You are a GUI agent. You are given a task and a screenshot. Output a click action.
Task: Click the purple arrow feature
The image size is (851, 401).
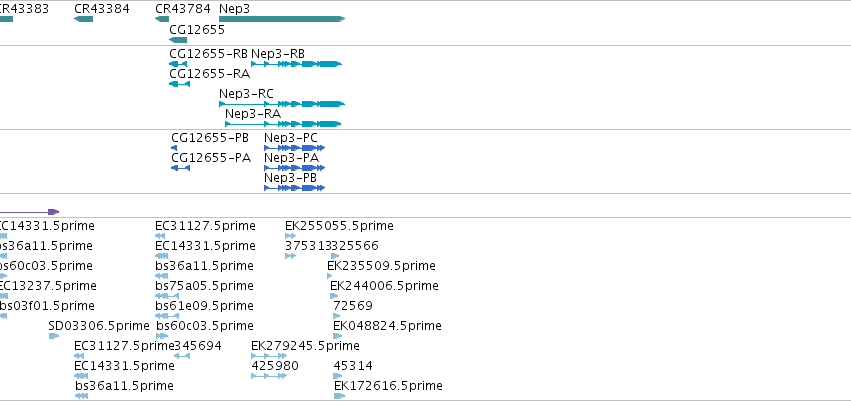click(29, 212)
